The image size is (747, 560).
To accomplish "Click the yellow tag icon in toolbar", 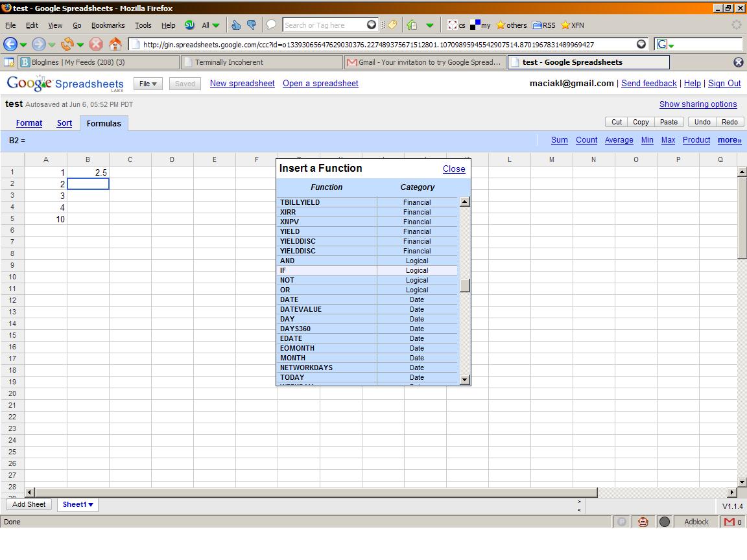I will pos(392,25).
